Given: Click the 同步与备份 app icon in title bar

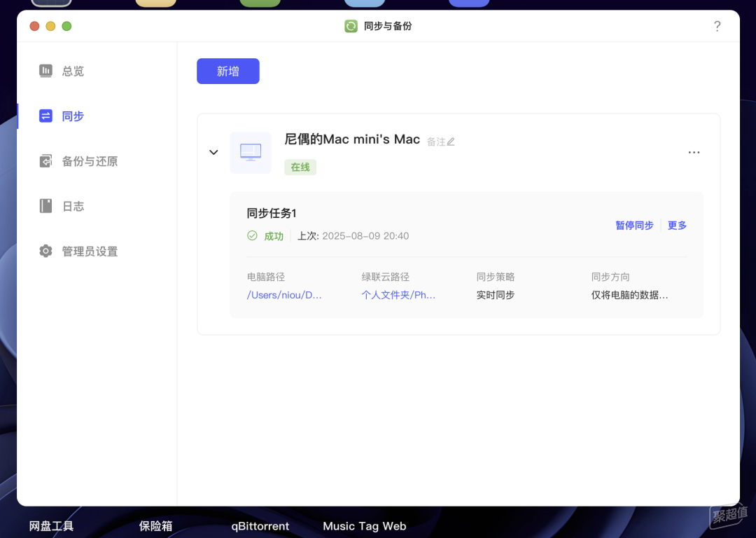Looking at the screenshot, I should [x=351, y=26].
